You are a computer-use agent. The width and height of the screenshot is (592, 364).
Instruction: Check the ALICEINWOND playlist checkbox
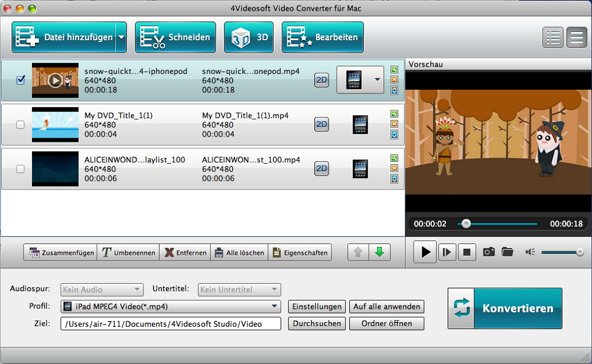(21, 169)
